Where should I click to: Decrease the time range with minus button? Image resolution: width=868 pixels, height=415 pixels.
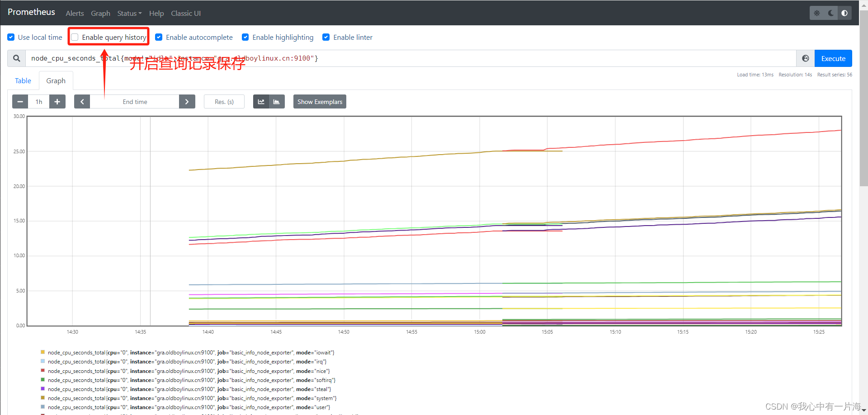(20, 102)
